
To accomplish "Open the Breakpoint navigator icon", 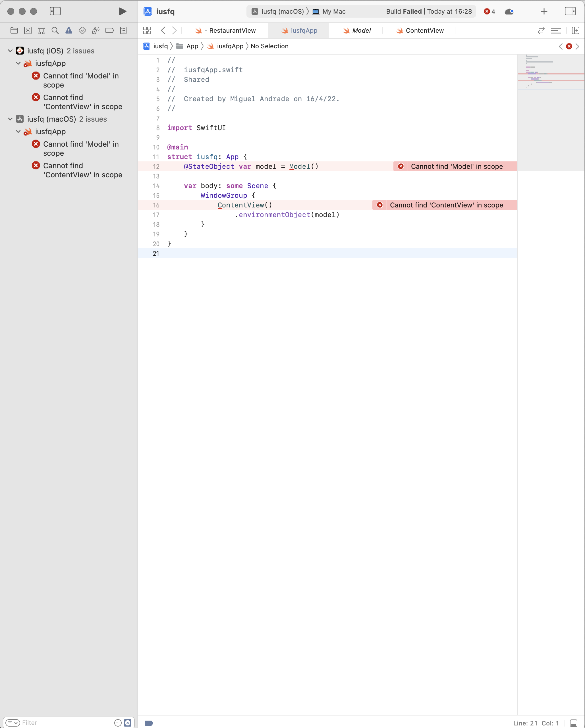I will click(x=109, y=30).
